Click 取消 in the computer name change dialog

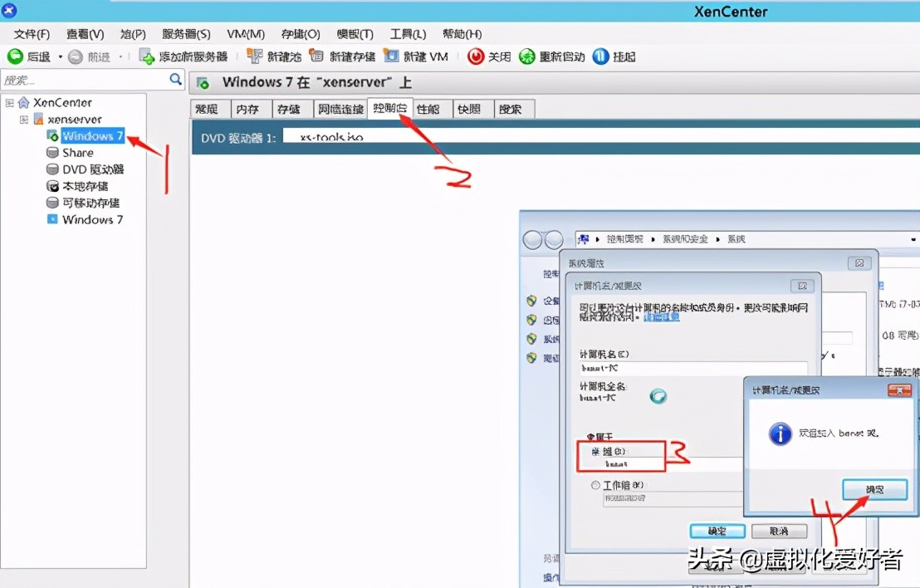[779, 531]
